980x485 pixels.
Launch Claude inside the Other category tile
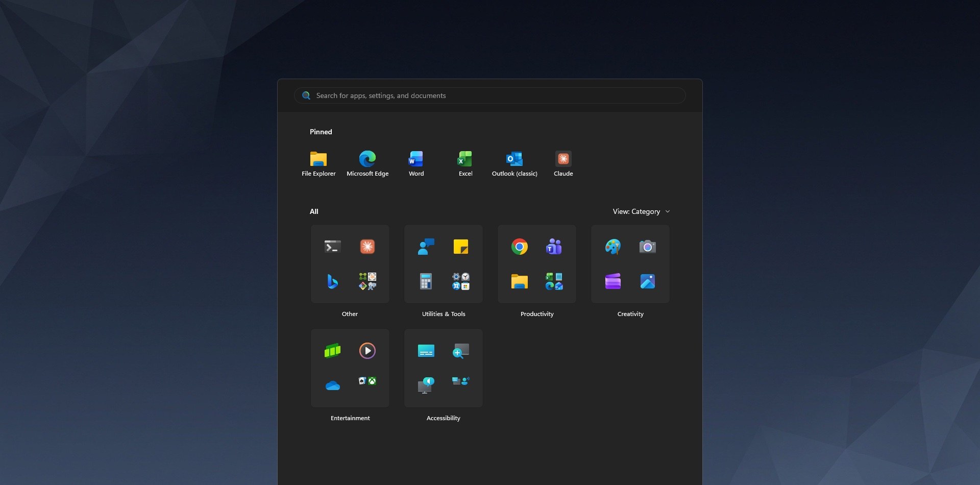tap(367, 247)
